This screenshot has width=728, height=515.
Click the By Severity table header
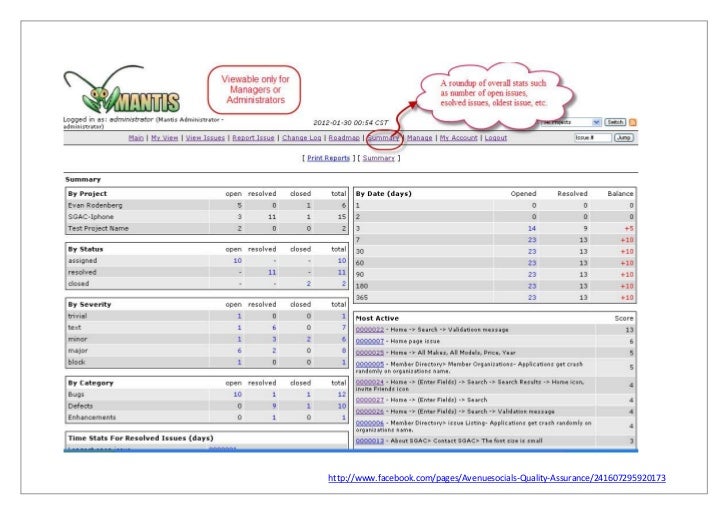point(90,305)
